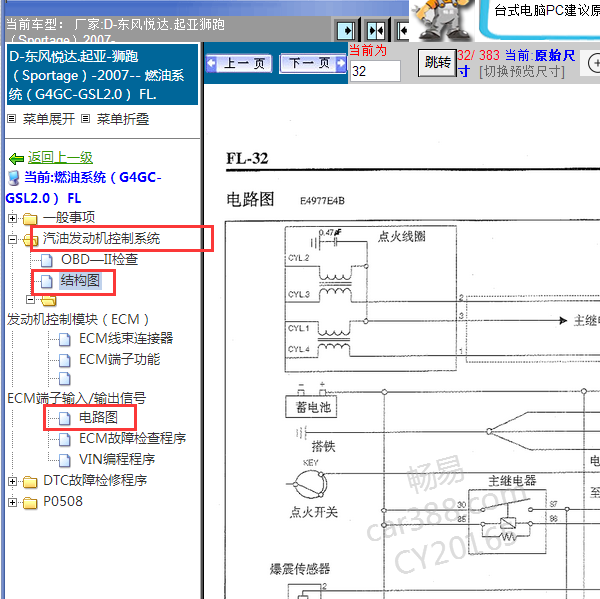Viewport: 600px width, 599px height.
Task: Click page icon next to OBD—II检查
Action: click(47, 260)
